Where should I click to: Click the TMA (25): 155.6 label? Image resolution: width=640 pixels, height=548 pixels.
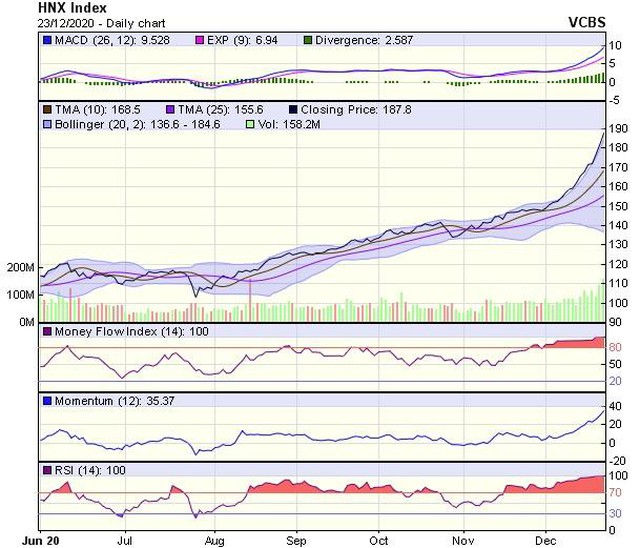pyautogui.click(x=220, y=109)
